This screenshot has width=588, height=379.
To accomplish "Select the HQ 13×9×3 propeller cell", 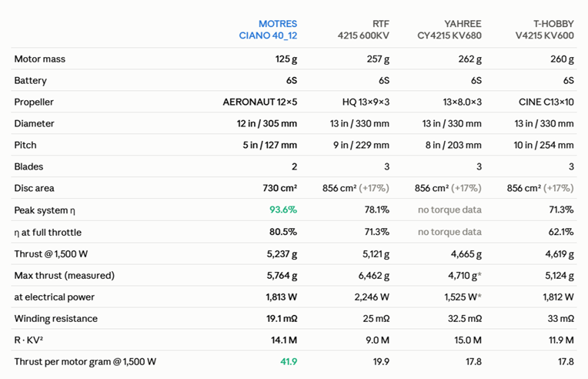I will (x=366, y=102).
